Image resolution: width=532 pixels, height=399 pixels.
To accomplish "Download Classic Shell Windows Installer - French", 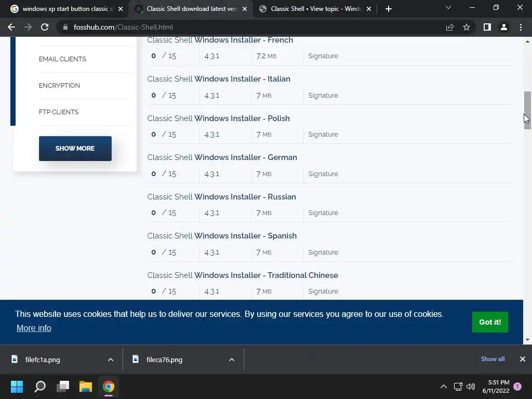I will click(220, 40).
